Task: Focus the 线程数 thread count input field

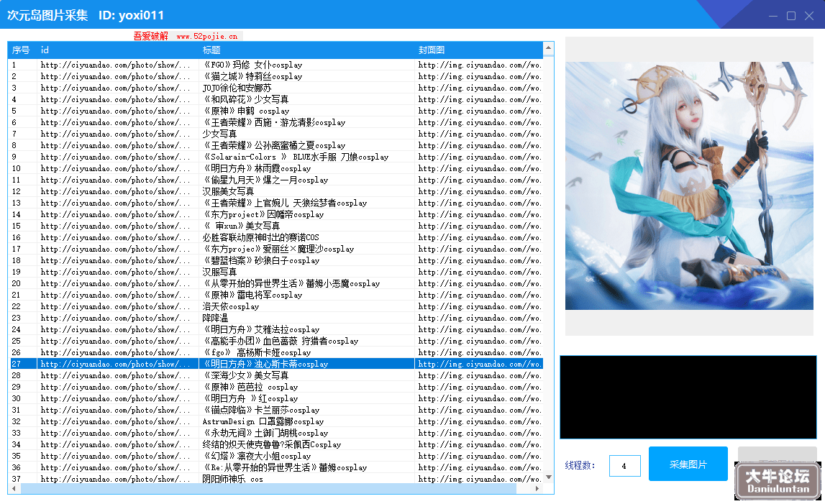Action: [x=624, y=466]
